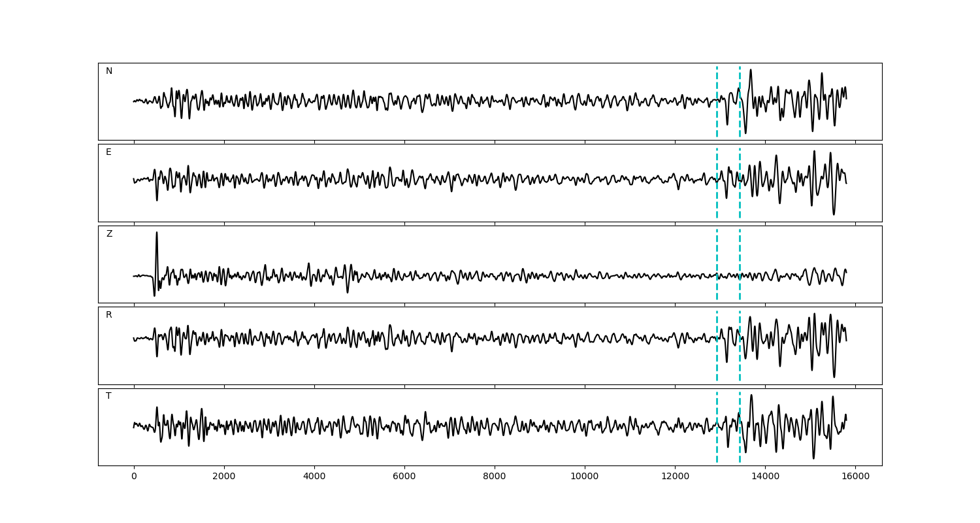980x523 pixels.
Task: Select the E component label
Action: [x=108, y=152]
